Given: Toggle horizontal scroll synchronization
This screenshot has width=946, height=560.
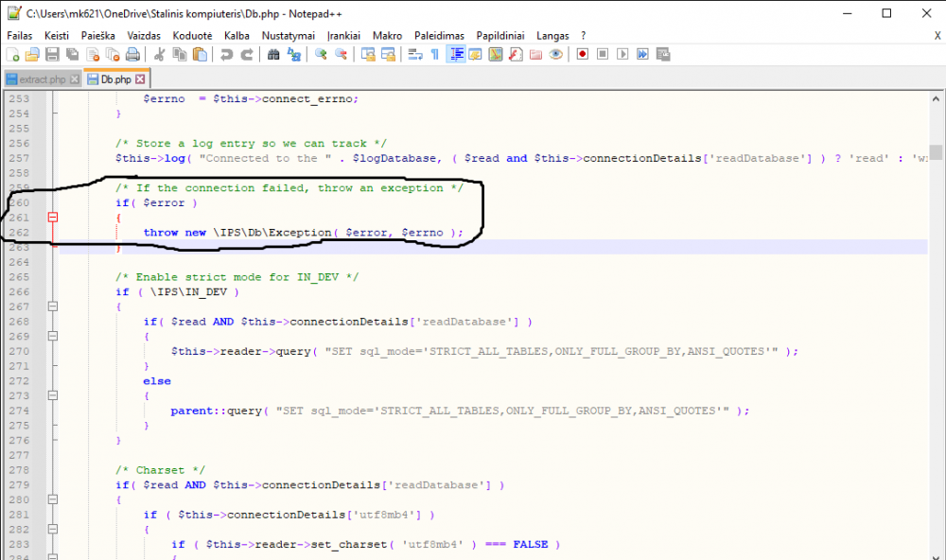Looking at the screenshot, I should point(388,55).
